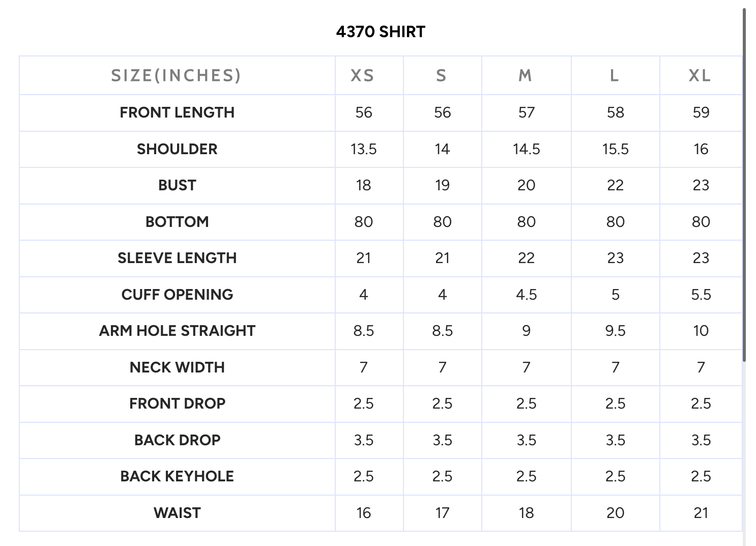Select the S column header
The height and width of the screenshot is (546, 756).
pyautogui.click(x=442, y=76)
